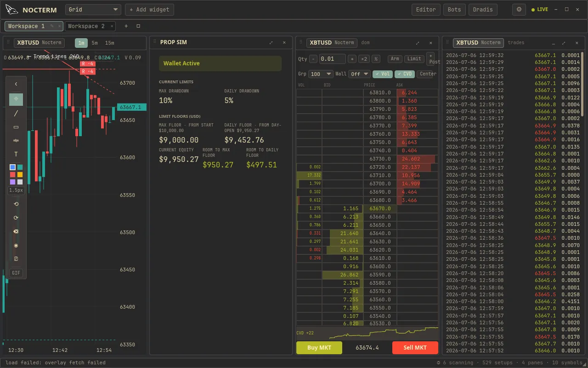The width and height of the screenshot is (588, 368).
Task: Click the quantity input field showing 0.01
Action: (333, 59)
